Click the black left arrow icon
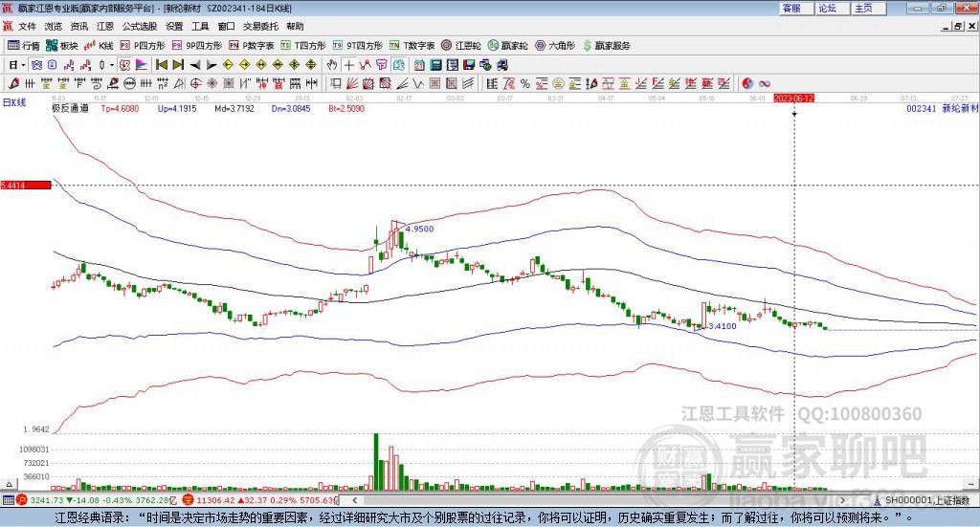Viewport: 980px width, 527px height. [195, 65]
